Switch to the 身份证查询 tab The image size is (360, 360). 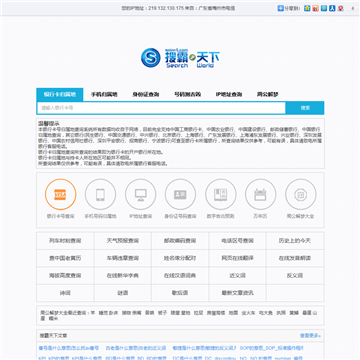click(146, 94)
